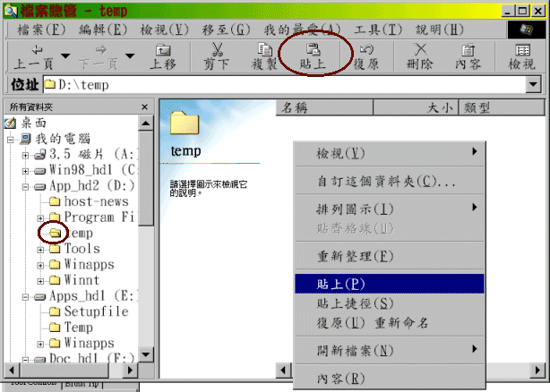This screenshot has width=550, height=392.
Task: Collapse the App_hd2 (D:) drive node
Action: point(27,185)
